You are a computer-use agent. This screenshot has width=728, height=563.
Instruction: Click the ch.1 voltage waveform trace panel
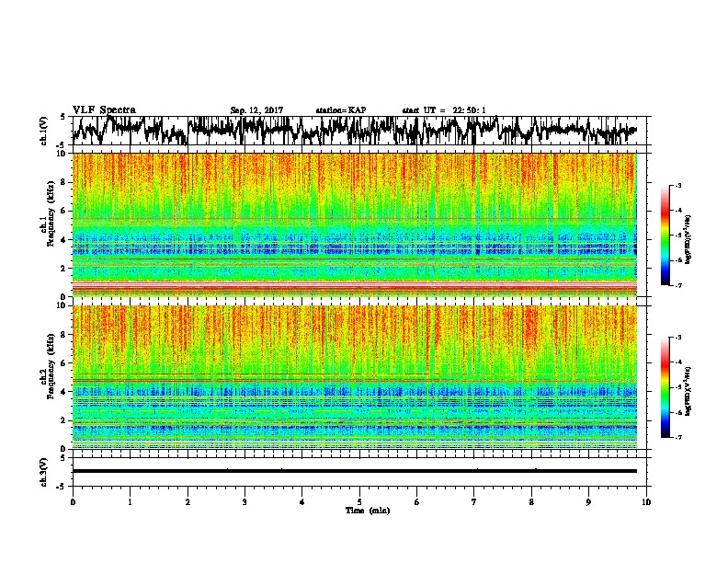(358, 131)
